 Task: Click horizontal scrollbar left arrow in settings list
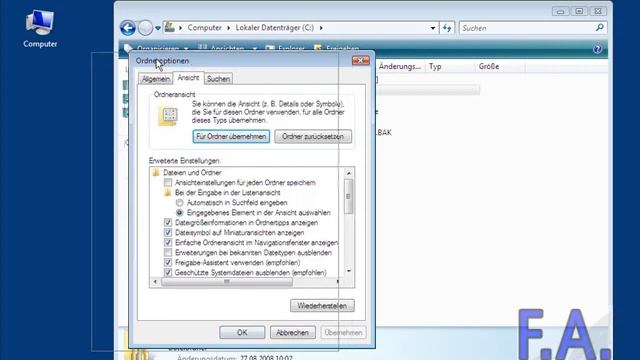[x=155, y=282]
